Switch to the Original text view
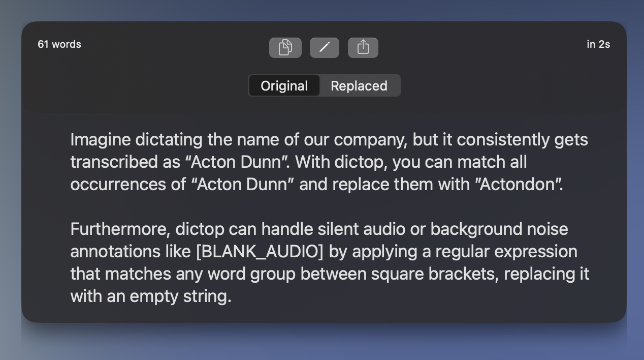This screenshot has width=644, height=360. [284, 86]
